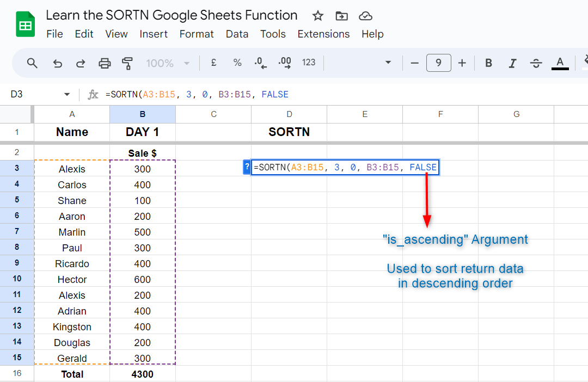Click the 'Total' cell
The height and width of the screenshot is (382, 588).
tap(72, 374)
